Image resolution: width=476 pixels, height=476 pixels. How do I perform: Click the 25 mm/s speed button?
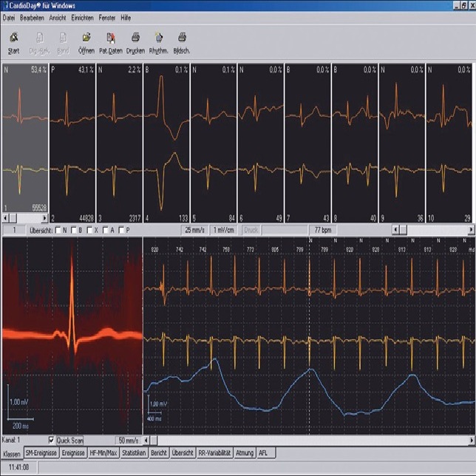tap(194, 230)
